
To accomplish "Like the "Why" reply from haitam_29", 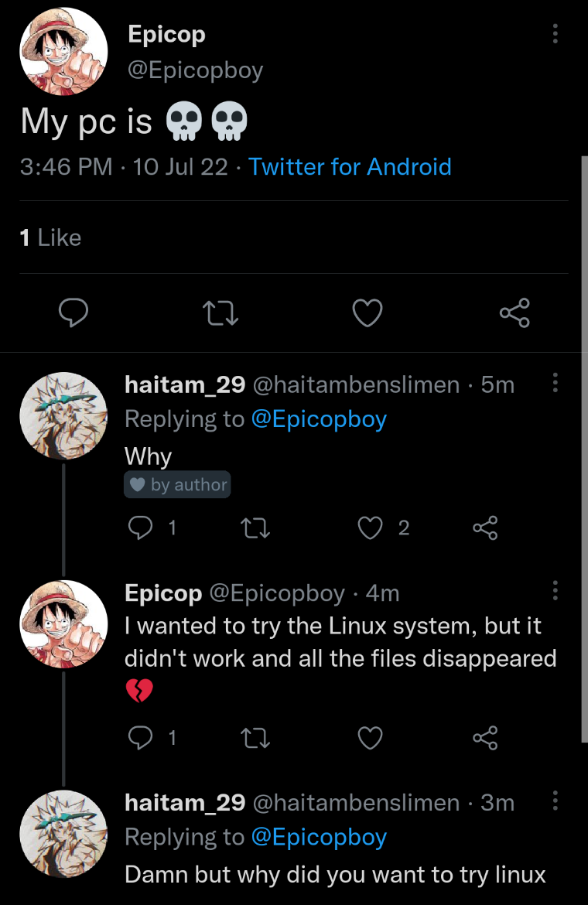I will click(x=369, y=528).
